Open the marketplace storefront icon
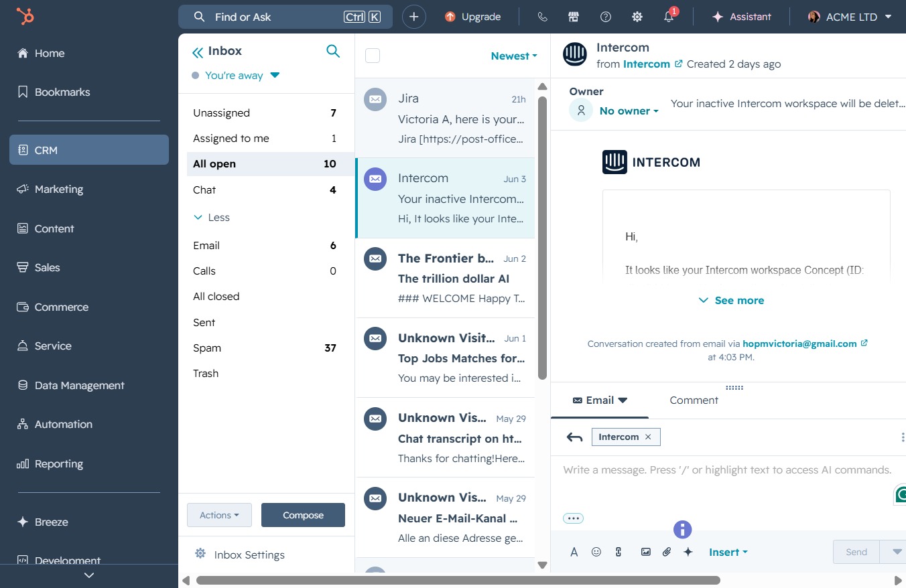Image resolution: width=906 pixels, height=588 pixels. [574, 17]
